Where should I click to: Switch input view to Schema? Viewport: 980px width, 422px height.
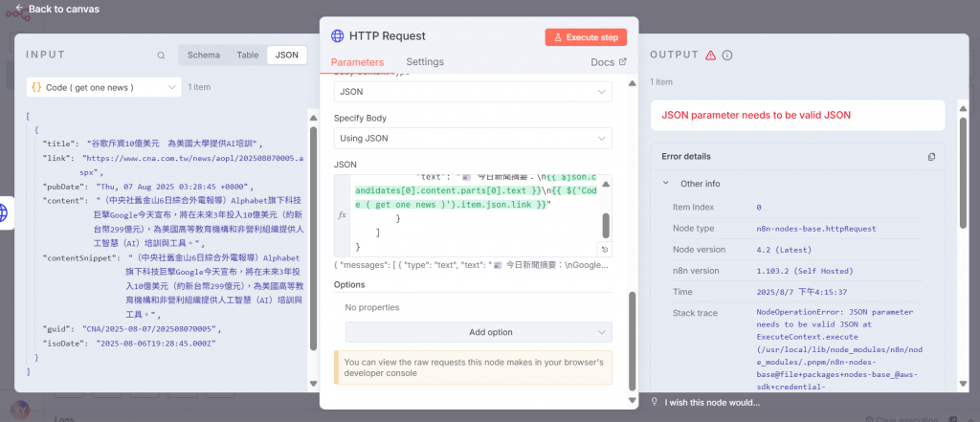point(204,55)
